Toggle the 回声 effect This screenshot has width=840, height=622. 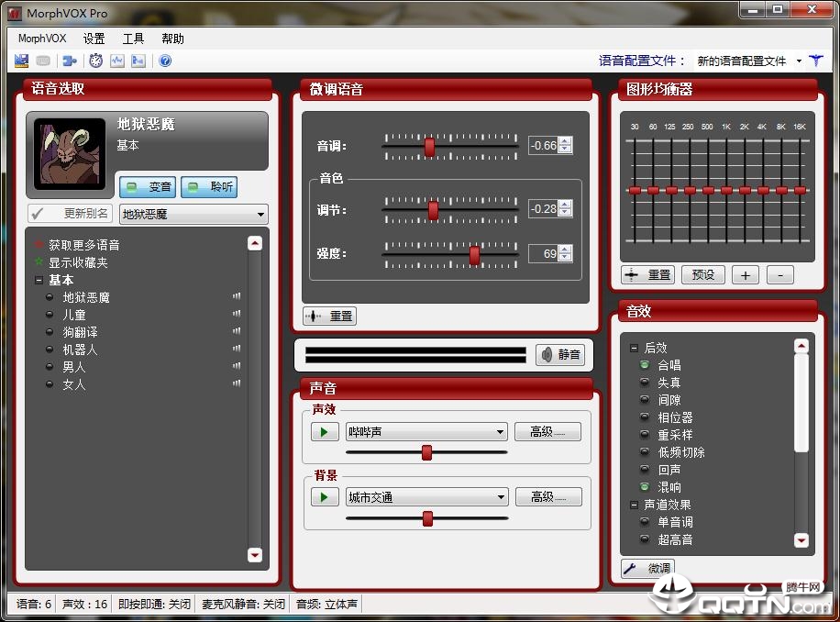(645, 470)
